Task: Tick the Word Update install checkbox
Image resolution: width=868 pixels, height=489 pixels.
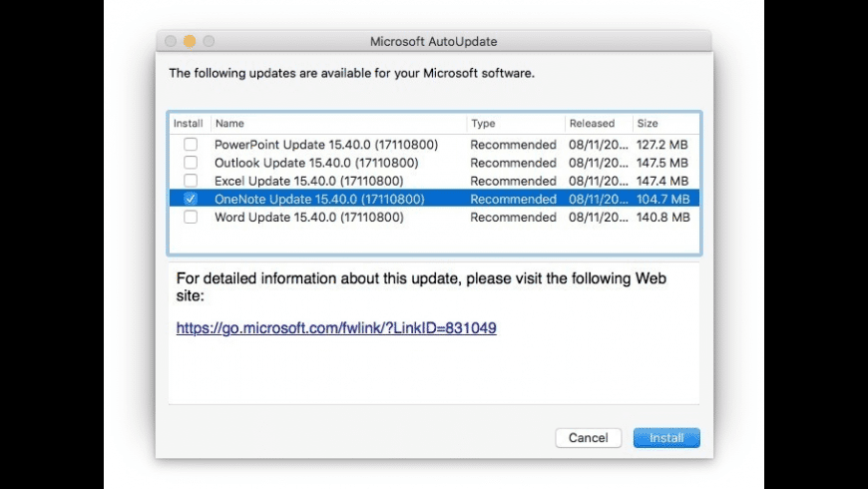Action: click(x=191, y=218)
